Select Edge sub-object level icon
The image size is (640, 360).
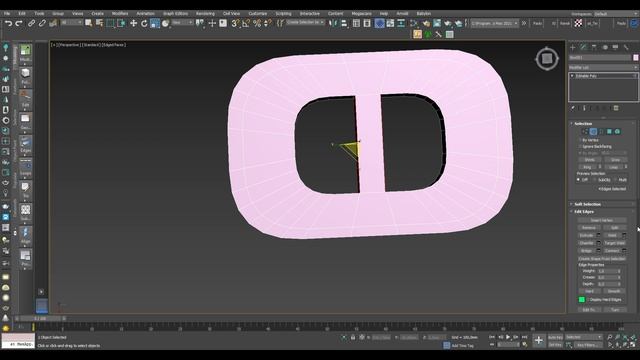click(593, 131)
